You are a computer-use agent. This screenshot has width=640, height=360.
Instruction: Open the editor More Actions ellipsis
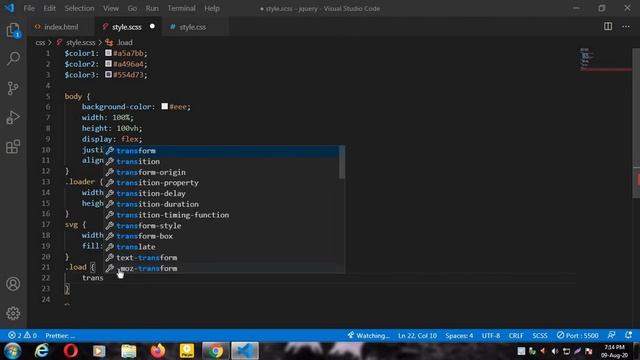coord(626,27)
